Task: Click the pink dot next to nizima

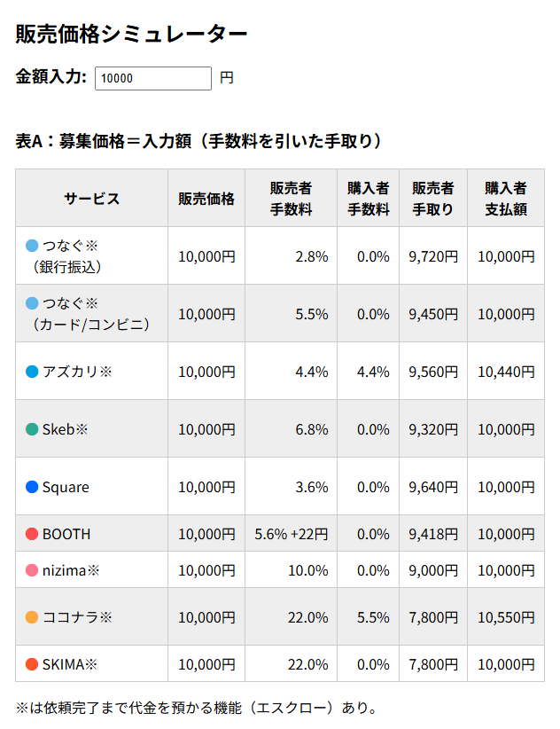Action: click(32, 570)
